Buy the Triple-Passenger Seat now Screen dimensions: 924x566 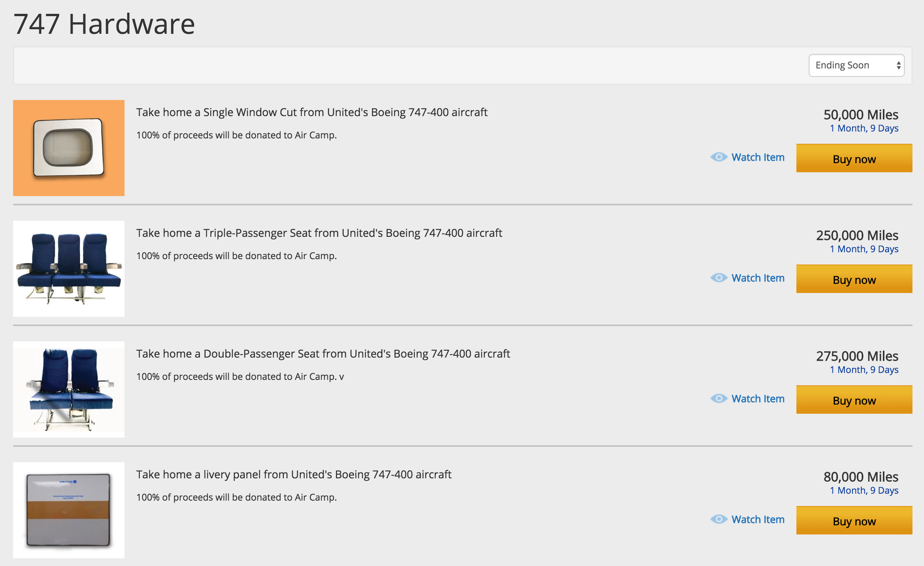click(854, 279)
